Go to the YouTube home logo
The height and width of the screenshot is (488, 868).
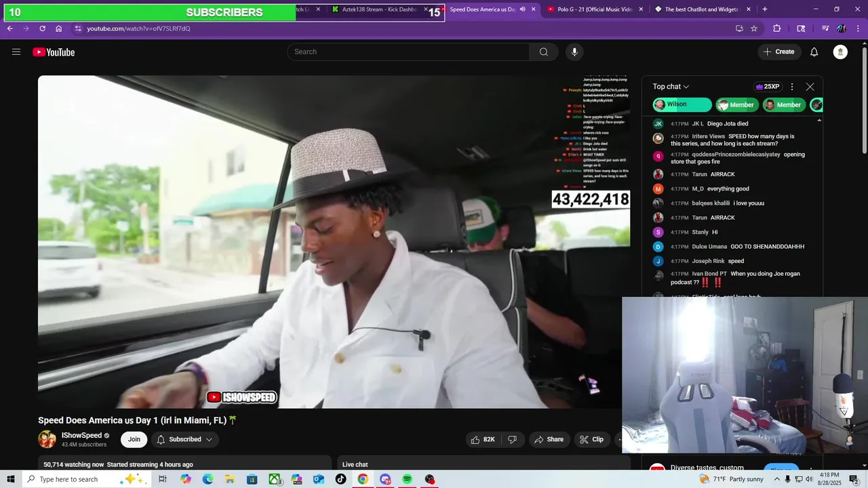point(54,52)
